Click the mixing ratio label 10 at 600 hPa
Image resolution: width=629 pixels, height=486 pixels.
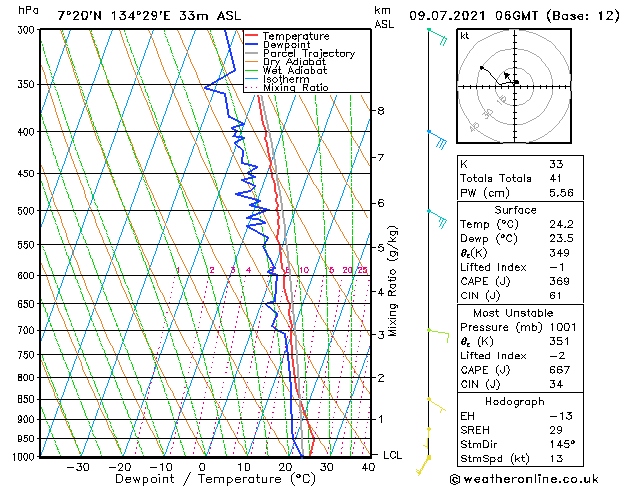(x=304, y=270)
